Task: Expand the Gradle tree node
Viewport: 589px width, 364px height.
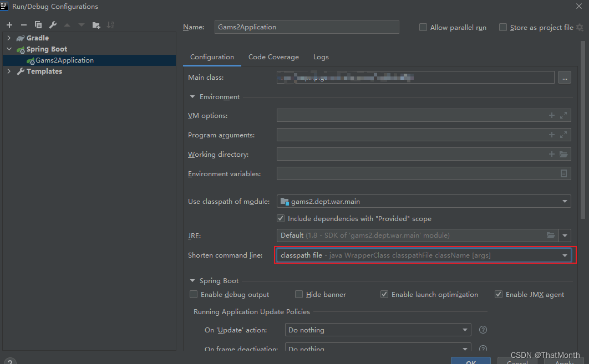Action: (x=9, y=38)
